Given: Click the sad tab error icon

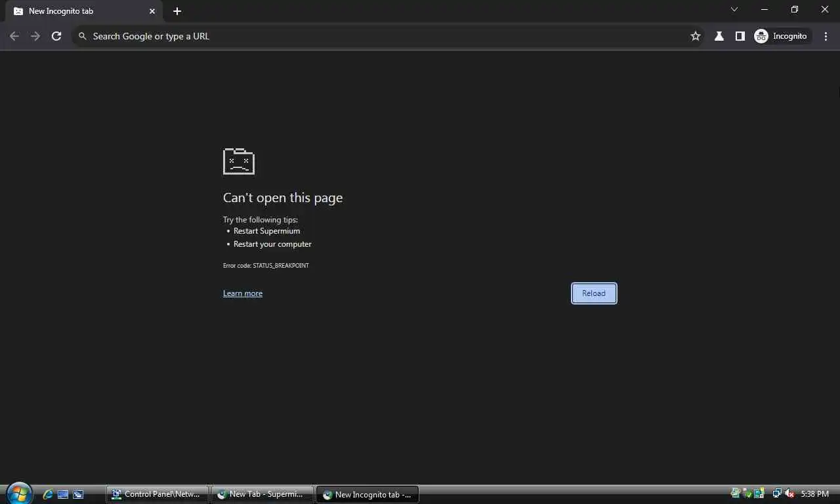Looking at the screenshot, I should [239, 161].
